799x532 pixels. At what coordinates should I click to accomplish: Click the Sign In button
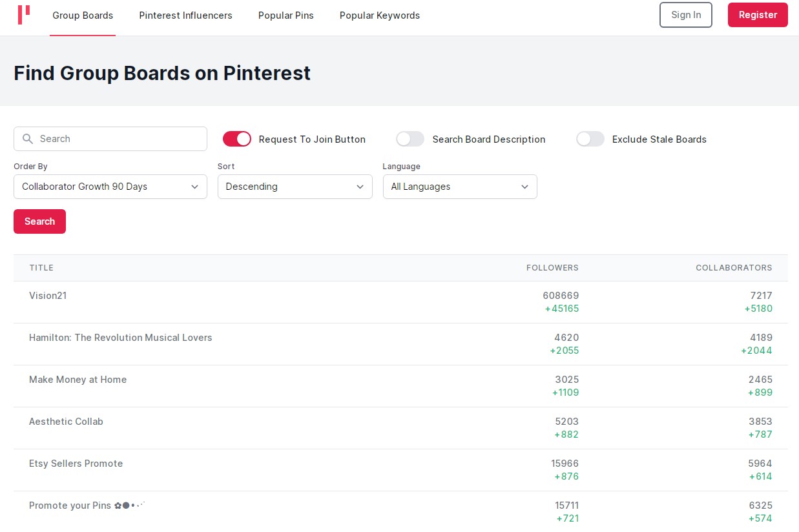click(x=686, y=15)
